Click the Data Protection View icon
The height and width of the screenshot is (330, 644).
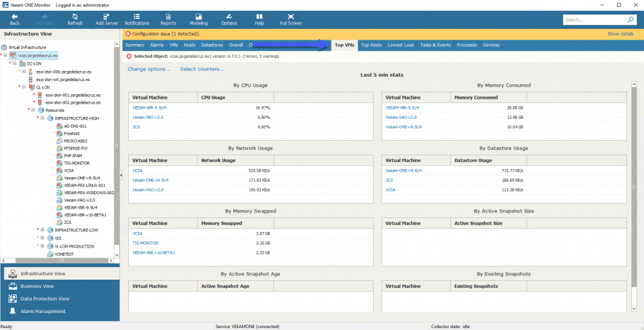pos(13,299)
